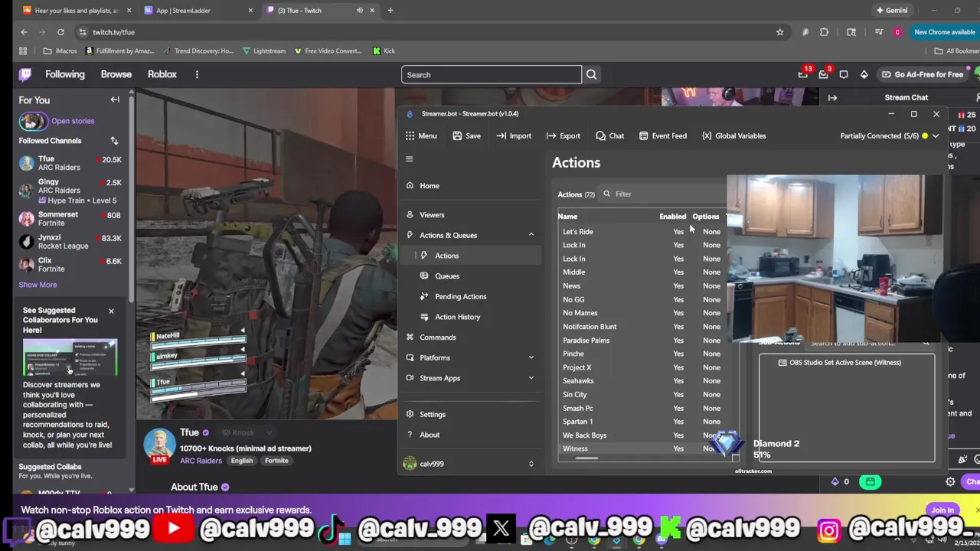Open About page in Streamer.bot
Image resolution: width=980 pixels, height=551 pixels.
tap(469, 435)
